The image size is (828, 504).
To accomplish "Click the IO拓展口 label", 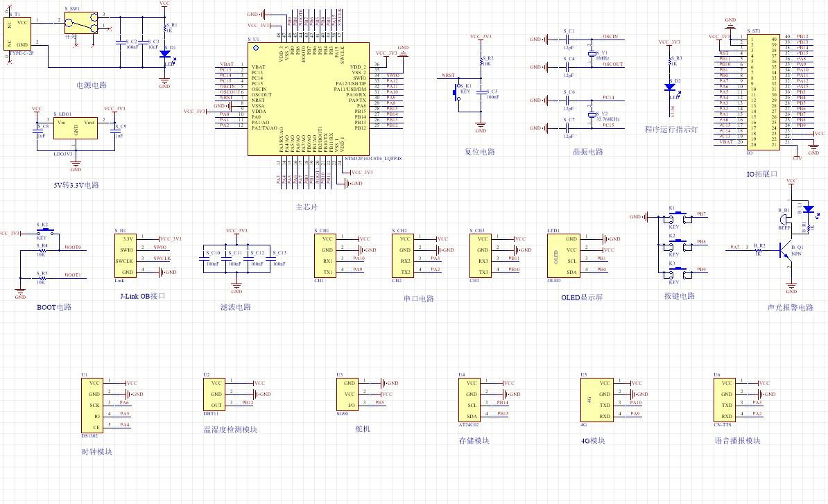I will coord(761,174).
